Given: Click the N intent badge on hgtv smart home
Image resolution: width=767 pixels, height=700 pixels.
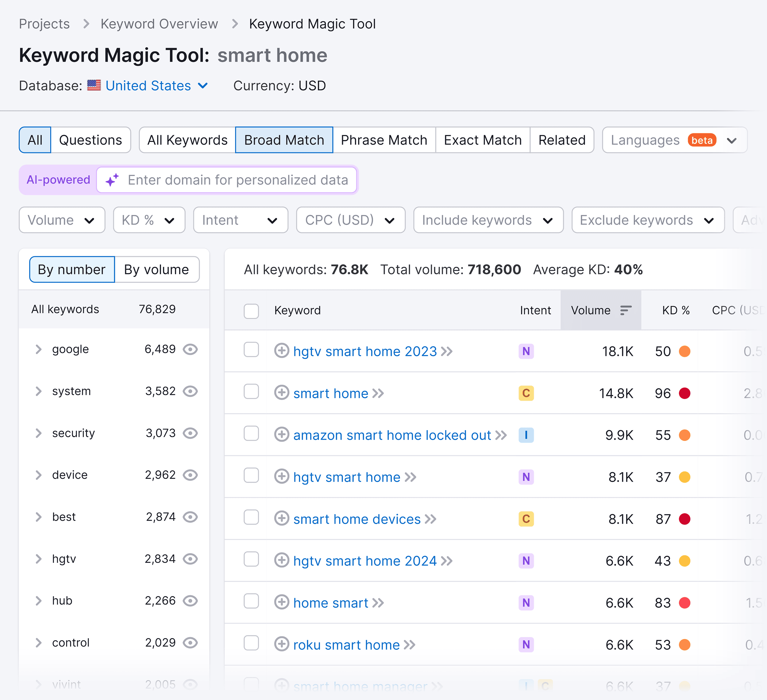Looking at the screenshot, I should (x=526, y=477).
